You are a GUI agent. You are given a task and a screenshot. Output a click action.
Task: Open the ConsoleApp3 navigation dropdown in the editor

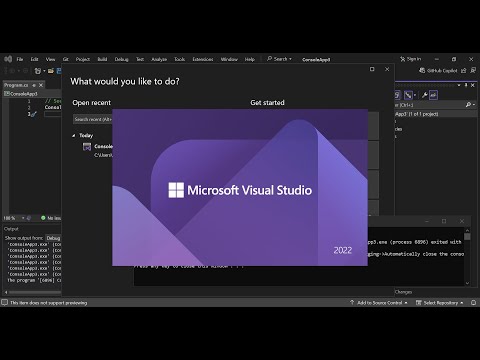tap(32, 94)
